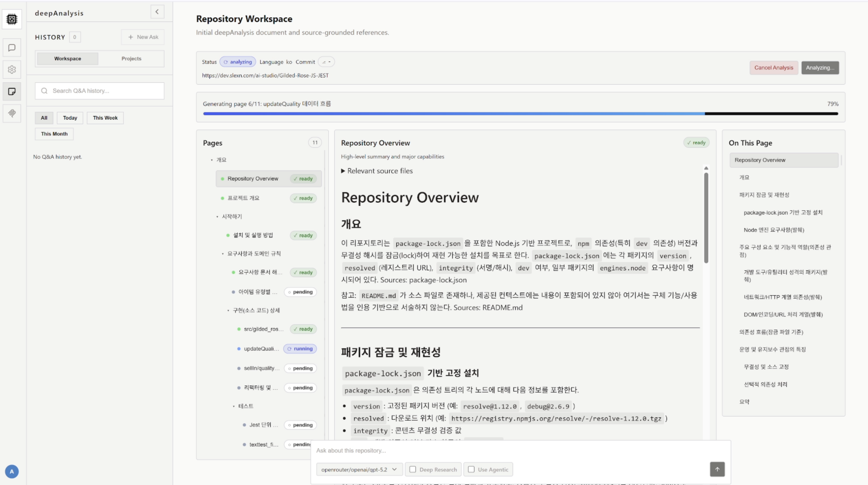Expand Relevant source files disclosure
Image resolution: width=868 pixels, height=485 pixels.
pyautogui.click(x=377, y=171)
